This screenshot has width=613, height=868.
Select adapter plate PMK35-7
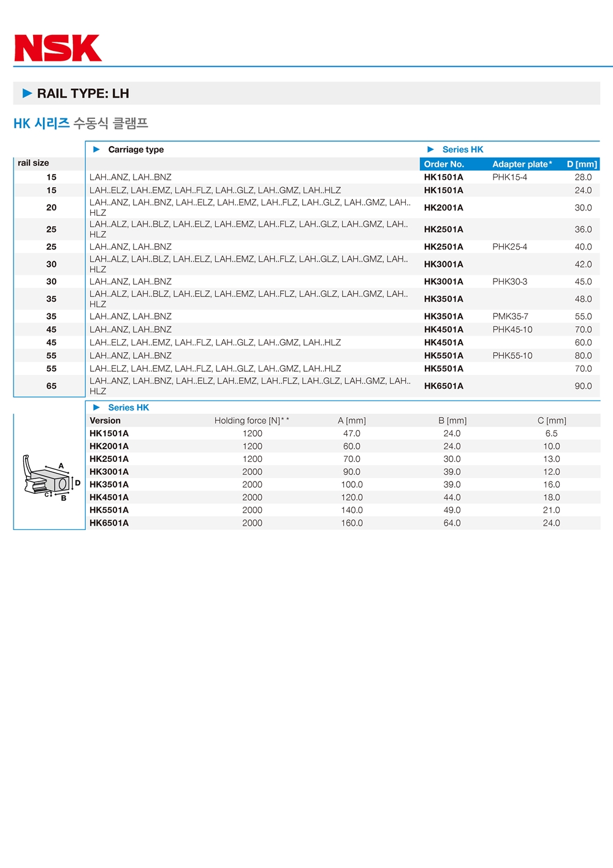tap(510, 317)
